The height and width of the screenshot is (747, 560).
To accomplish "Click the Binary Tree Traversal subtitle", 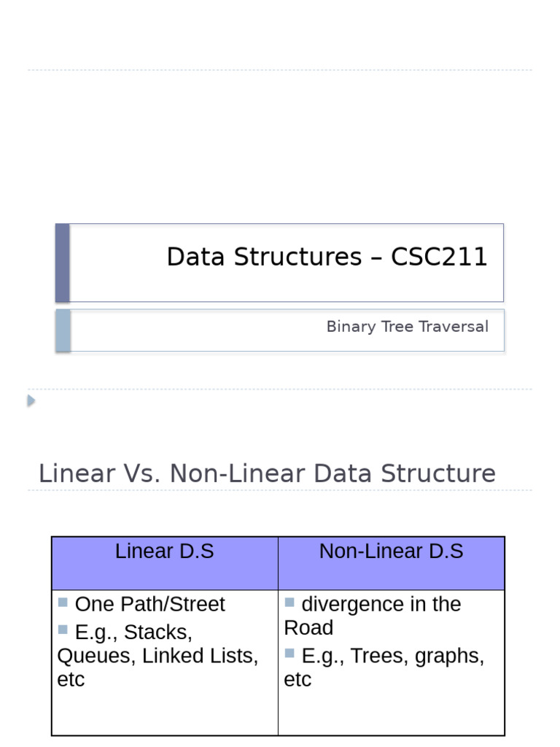I will click(x=407, y=327).
